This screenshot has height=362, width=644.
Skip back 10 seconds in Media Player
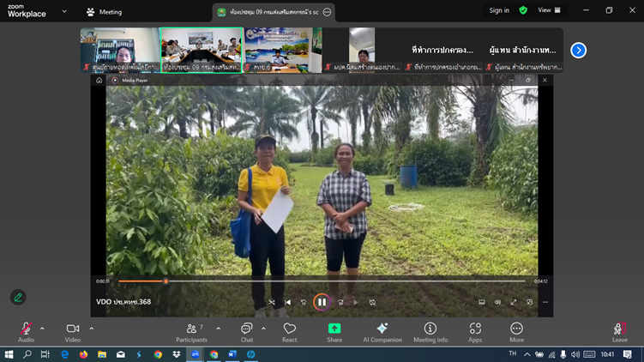tap(304, 303)
